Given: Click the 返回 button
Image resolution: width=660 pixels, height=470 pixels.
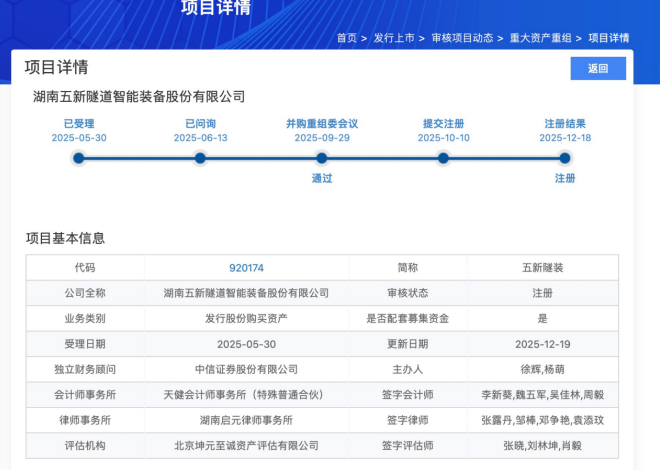Looking at the screenshot, I should click(598, 68).
